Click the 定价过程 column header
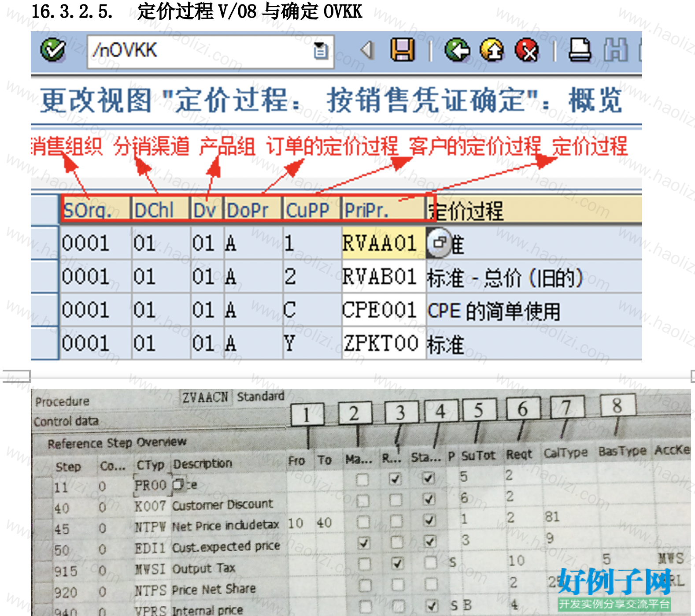695x616 pixels. pyautogui.click(x=534, y=210)
